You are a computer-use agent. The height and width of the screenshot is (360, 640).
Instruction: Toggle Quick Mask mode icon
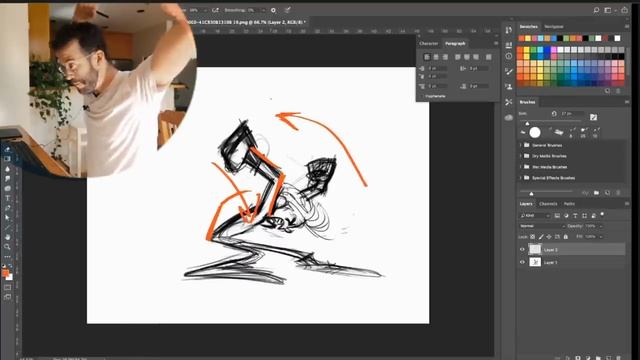7,287
